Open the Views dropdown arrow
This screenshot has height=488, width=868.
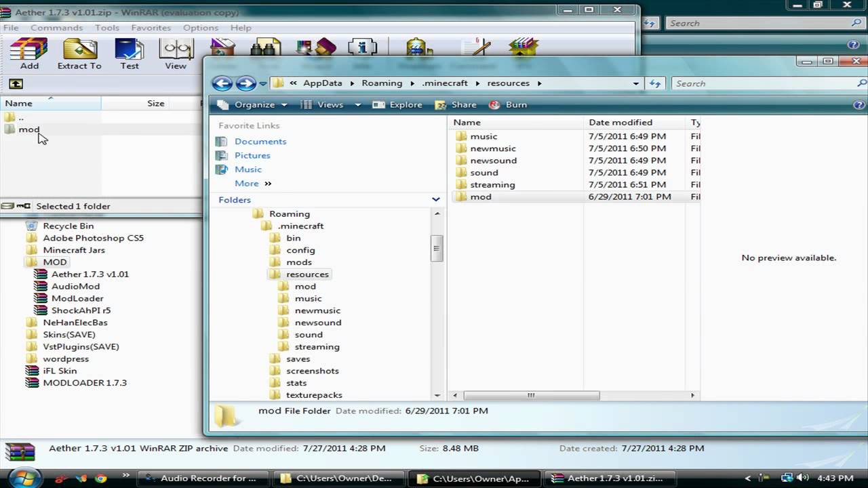(357, 105)
